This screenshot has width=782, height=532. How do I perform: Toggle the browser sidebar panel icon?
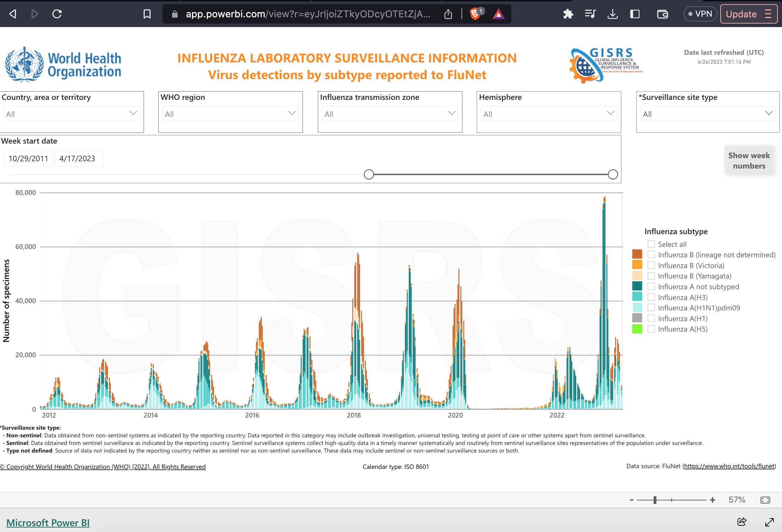635,14
